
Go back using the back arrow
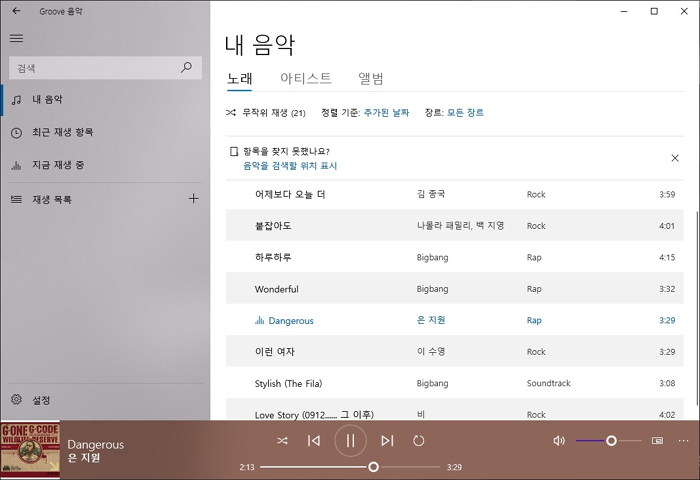click(x=17, y=11)
